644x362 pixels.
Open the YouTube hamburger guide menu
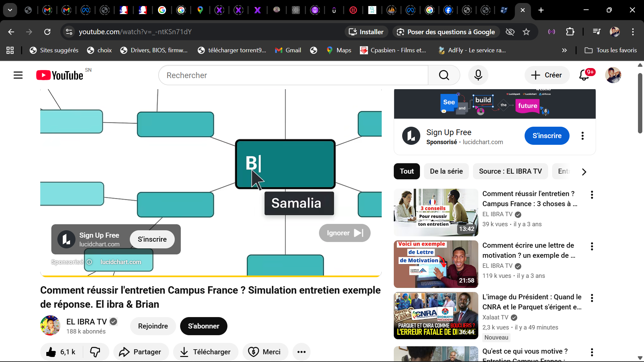point(18,75)
